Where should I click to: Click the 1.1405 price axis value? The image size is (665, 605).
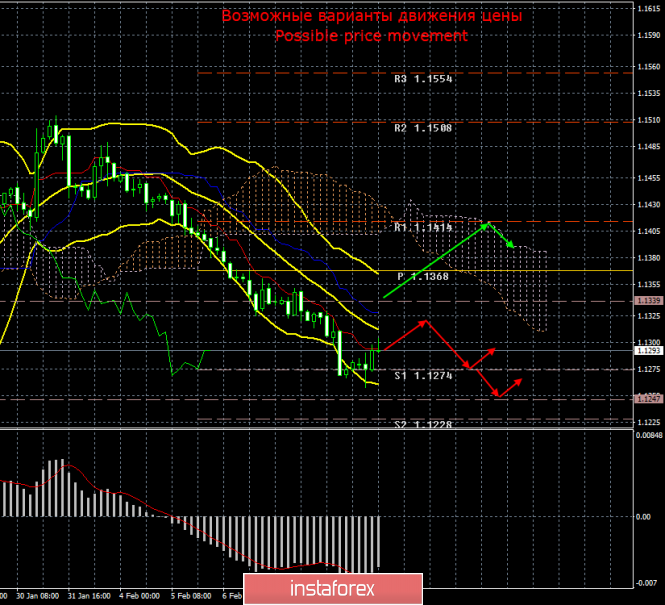point(649,231)
